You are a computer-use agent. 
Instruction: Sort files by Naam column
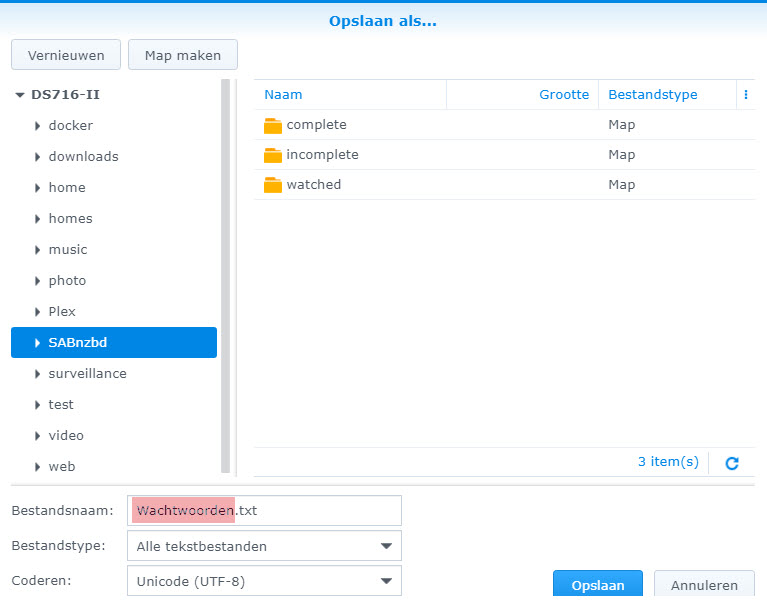coord(284,95)
